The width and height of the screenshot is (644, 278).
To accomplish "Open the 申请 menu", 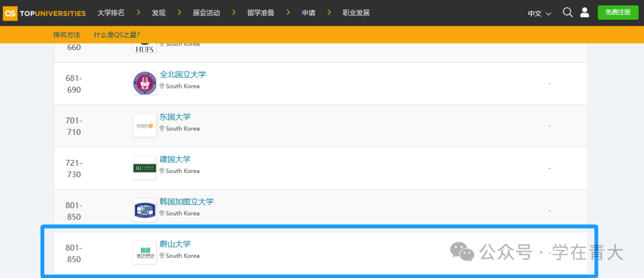I will coord(308,13).
